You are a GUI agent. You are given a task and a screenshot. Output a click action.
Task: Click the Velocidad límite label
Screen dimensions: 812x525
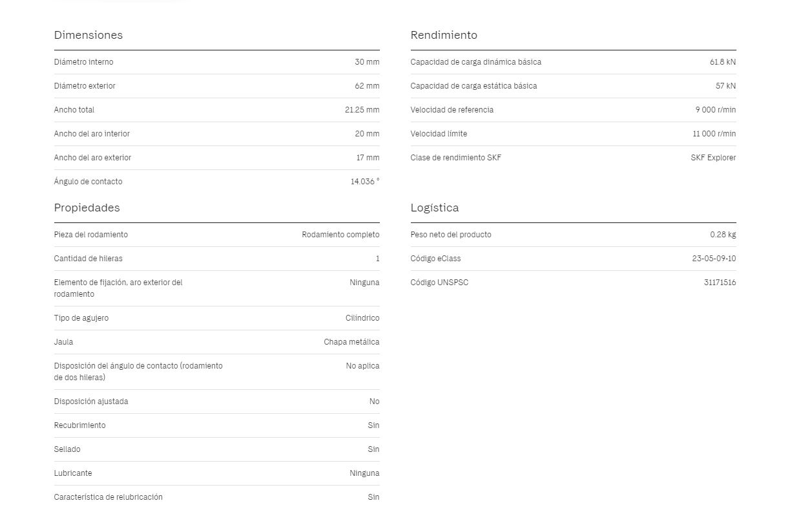439,134
